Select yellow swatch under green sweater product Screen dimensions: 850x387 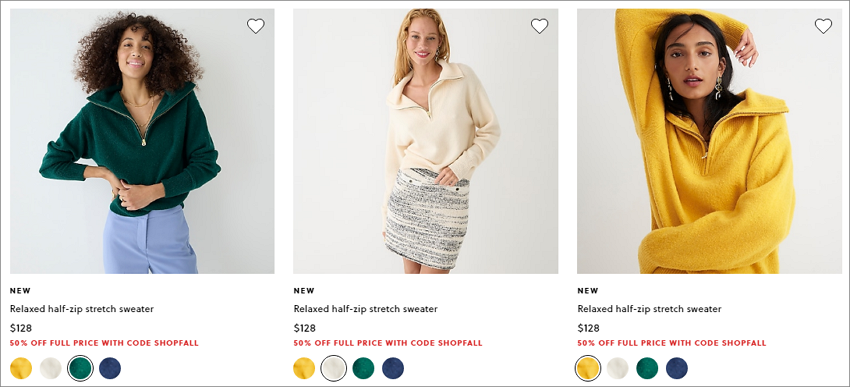coord(21,368)
